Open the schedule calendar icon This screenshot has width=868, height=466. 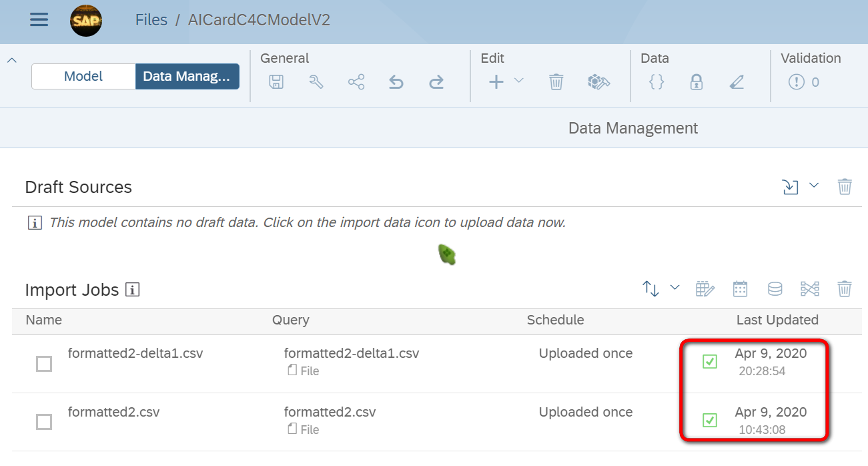pos(740,289)
